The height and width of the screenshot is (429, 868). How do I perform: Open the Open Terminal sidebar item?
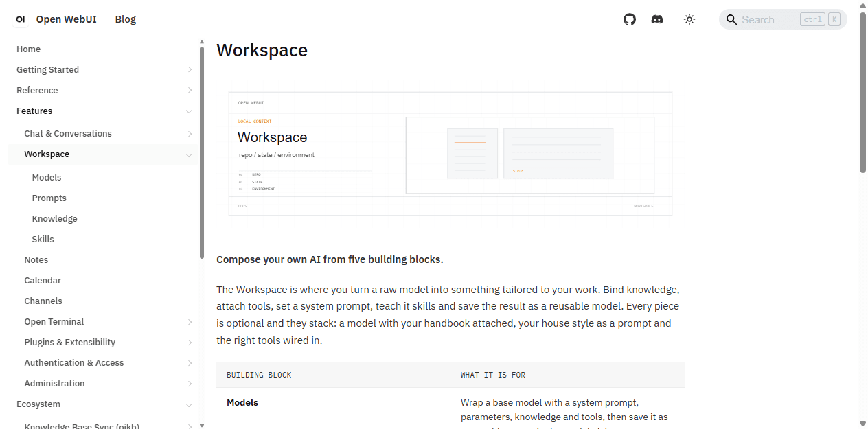tap(54, 322)
